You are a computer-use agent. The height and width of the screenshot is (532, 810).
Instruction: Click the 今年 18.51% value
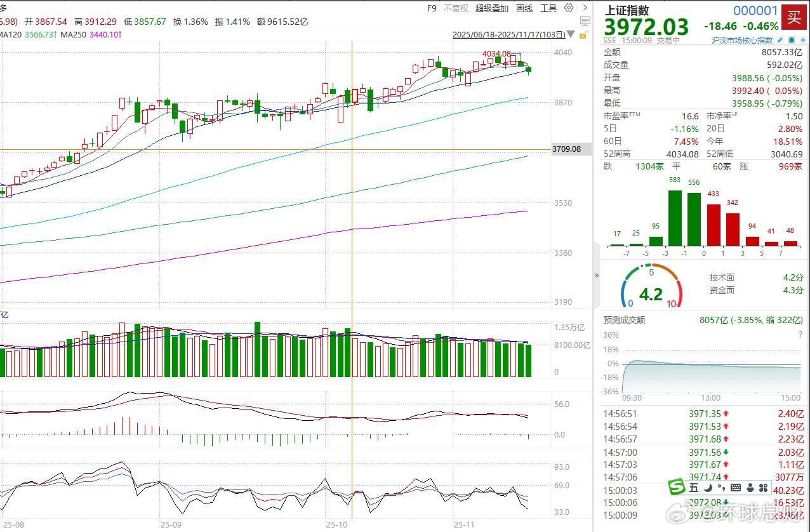point(788,141)
